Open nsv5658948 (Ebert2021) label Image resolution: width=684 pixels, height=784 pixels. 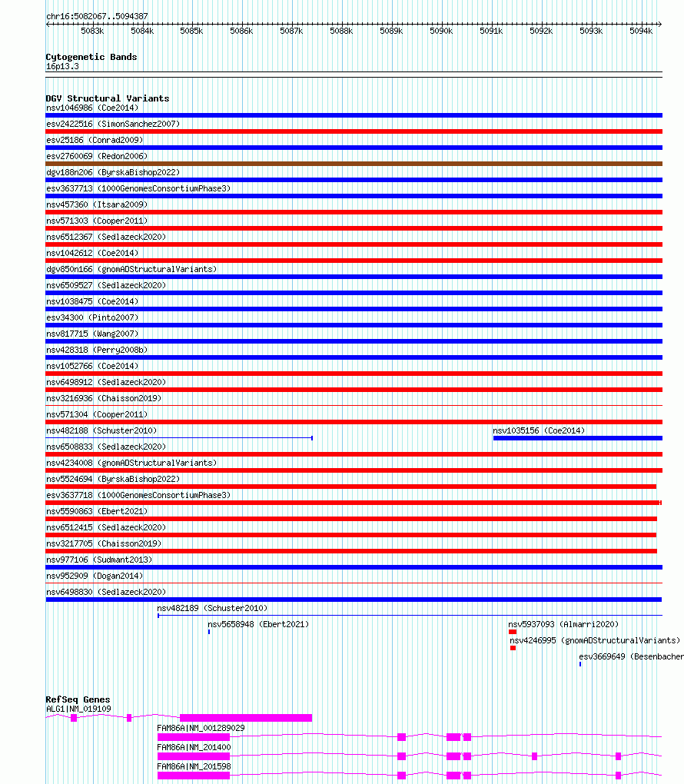pos(258,624)
